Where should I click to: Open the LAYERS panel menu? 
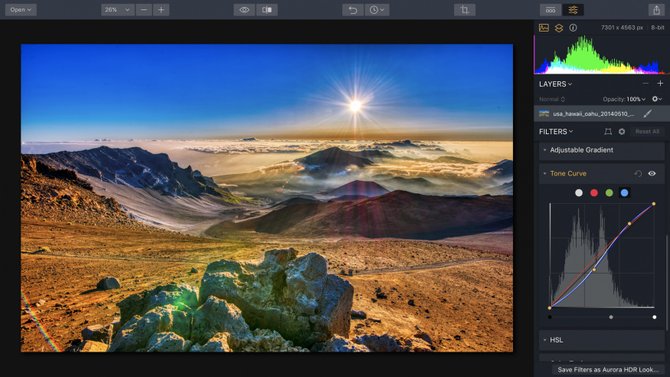(555, 84)
